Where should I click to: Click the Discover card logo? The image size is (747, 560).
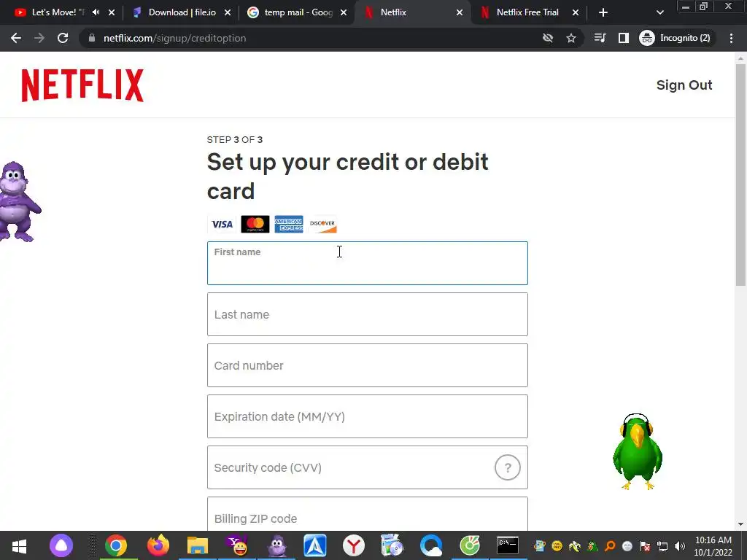click(322, 225)
